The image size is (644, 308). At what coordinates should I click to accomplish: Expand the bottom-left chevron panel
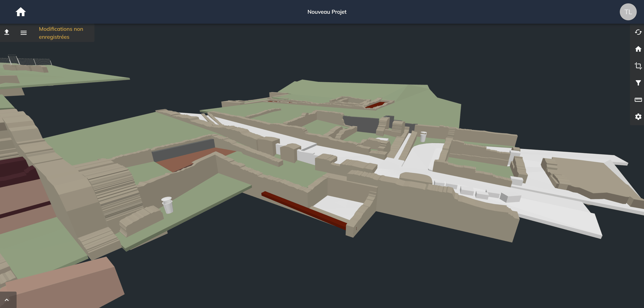7,300
